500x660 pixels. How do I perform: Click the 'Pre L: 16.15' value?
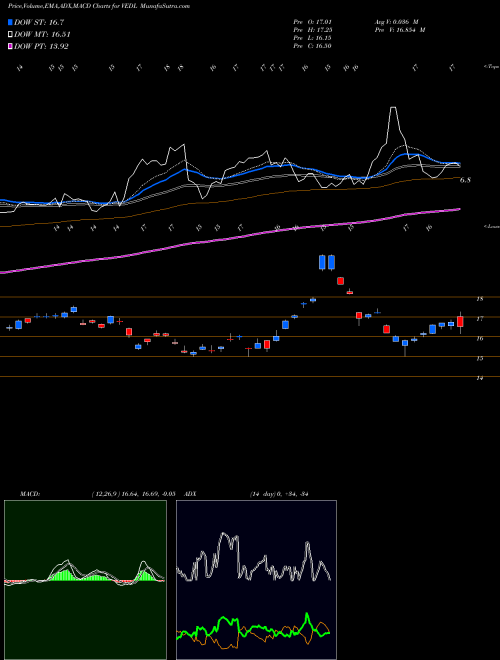(312, 38)
